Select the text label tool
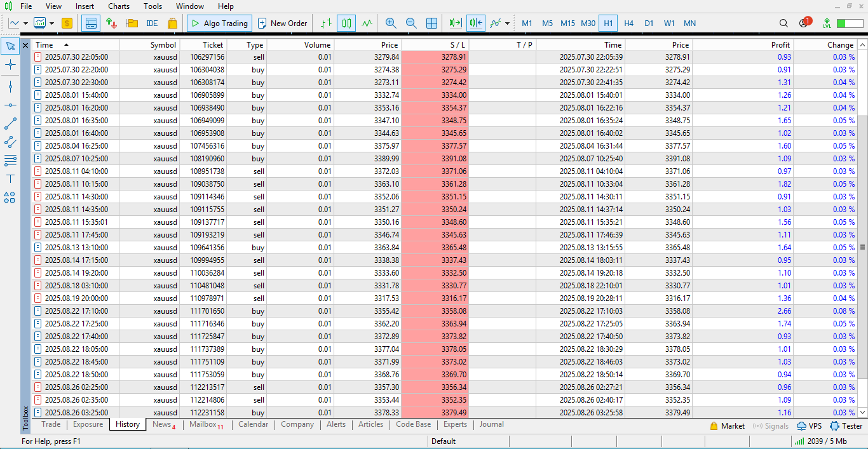 [10, 178]
